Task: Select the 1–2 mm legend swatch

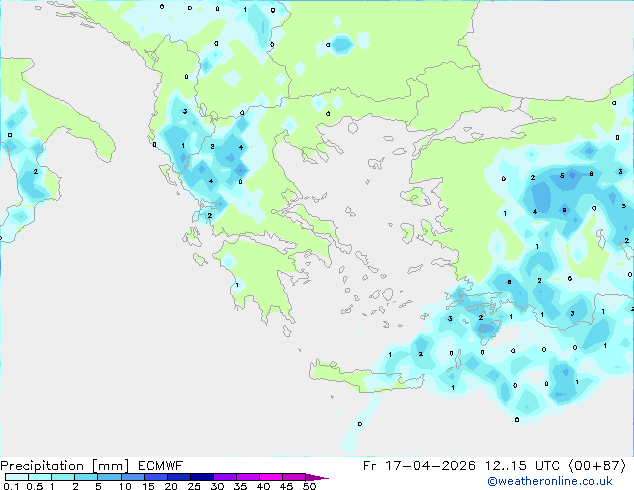Action: (x=63, y=477)
